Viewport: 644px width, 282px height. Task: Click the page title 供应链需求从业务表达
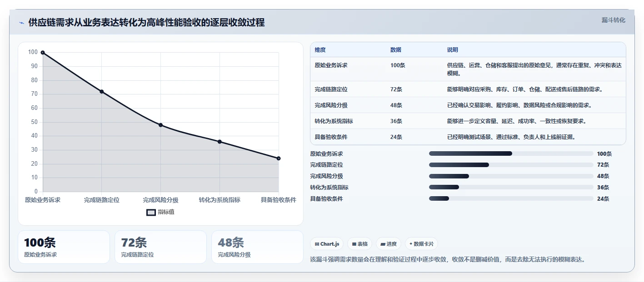click(x=146, y=23)
